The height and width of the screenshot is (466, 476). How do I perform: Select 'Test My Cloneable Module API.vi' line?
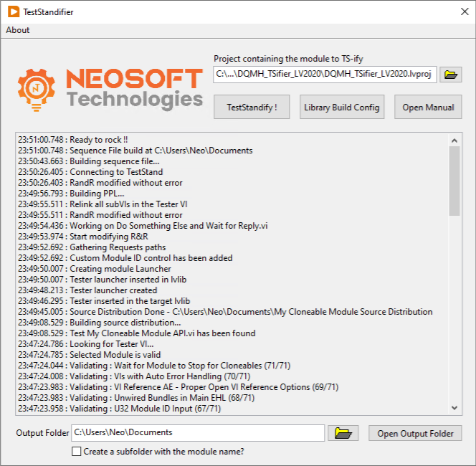(137, 333)
